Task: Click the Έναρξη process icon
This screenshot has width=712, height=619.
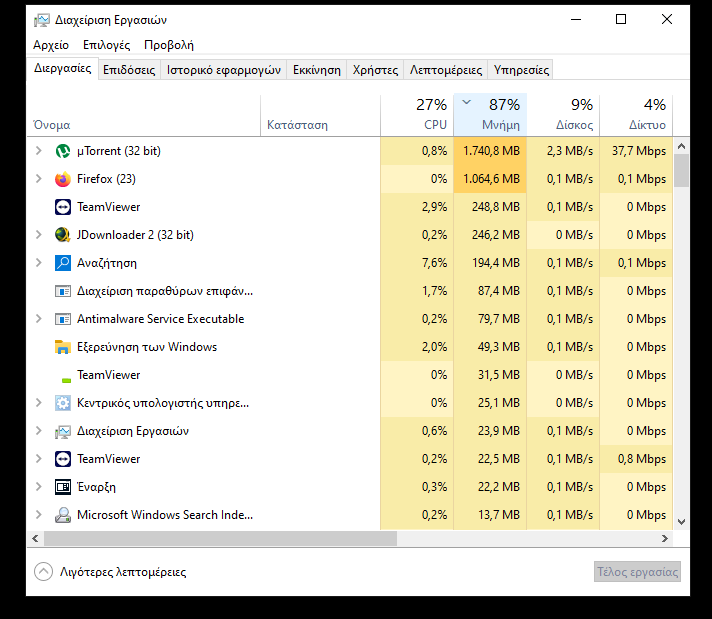Action: (x=63, y=487)
